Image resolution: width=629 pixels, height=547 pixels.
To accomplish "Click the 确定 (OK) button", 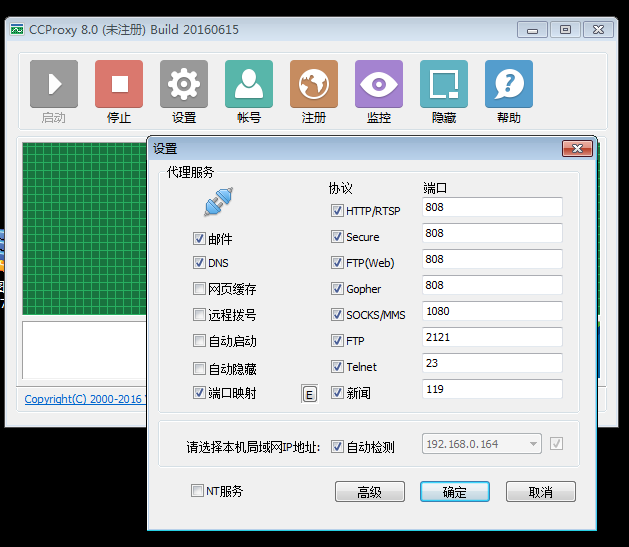I will 455,492.
